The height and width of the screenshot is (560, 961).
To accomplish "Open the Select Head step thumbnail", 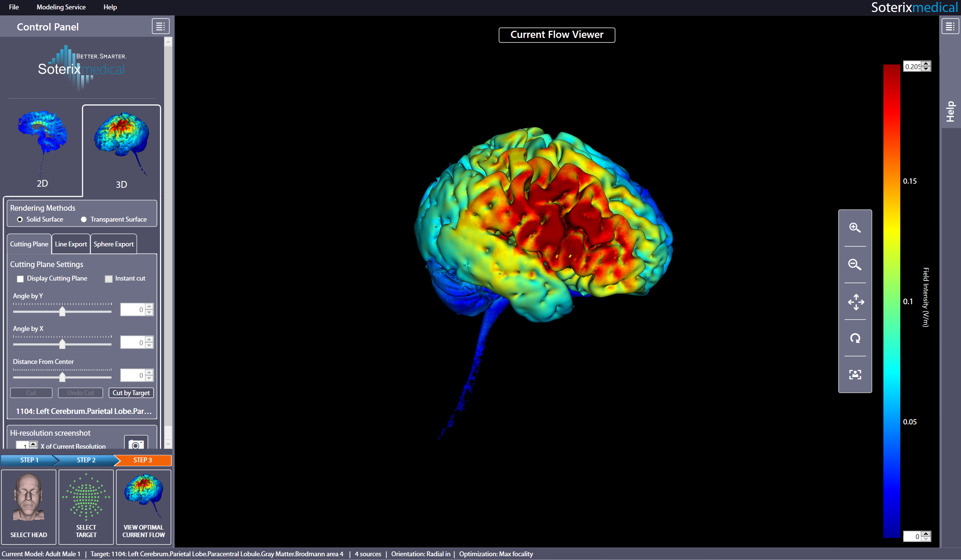I will pyautogui.click(x=29, y=507).
